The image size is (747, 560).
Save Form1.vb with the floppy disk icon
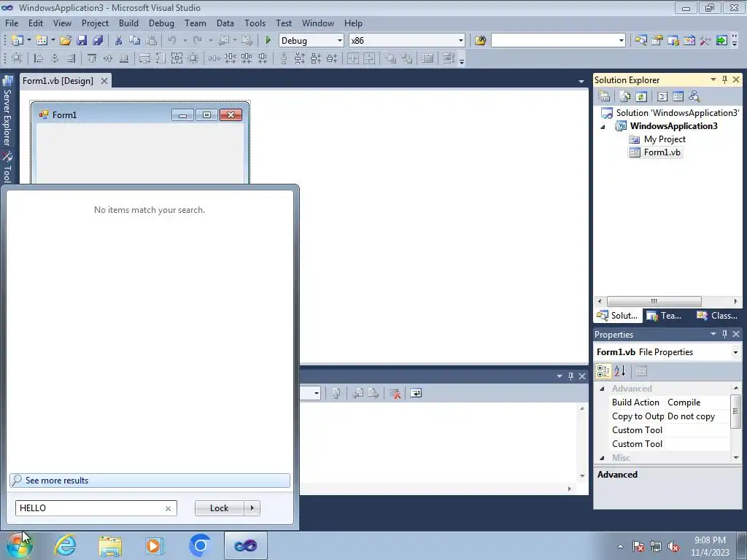click(82, 41)
